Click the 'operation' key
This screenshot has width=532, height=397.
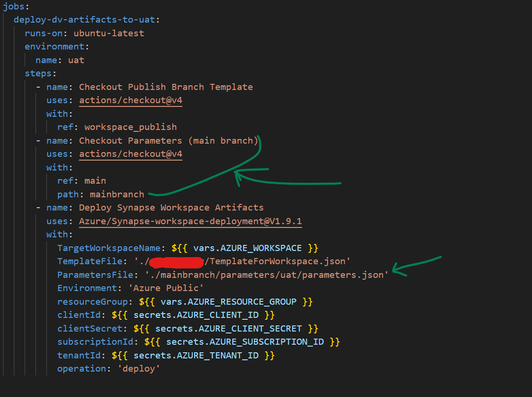[x=82, y=369]
